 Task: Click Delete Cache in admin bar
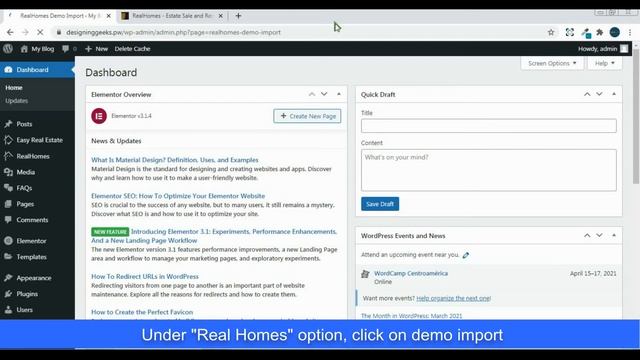pyautogui.click(x=132, y=49)
